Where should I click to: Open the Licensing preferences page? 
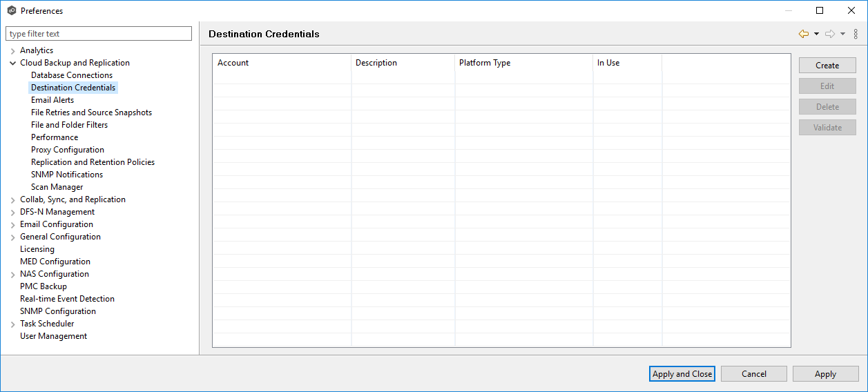coord(37,249)
